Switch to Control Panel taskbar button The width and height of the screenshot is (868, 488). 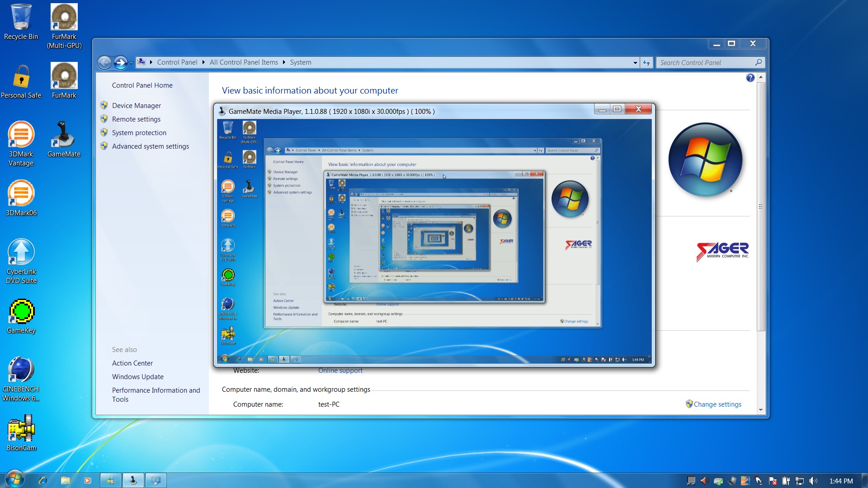[156, 480]
